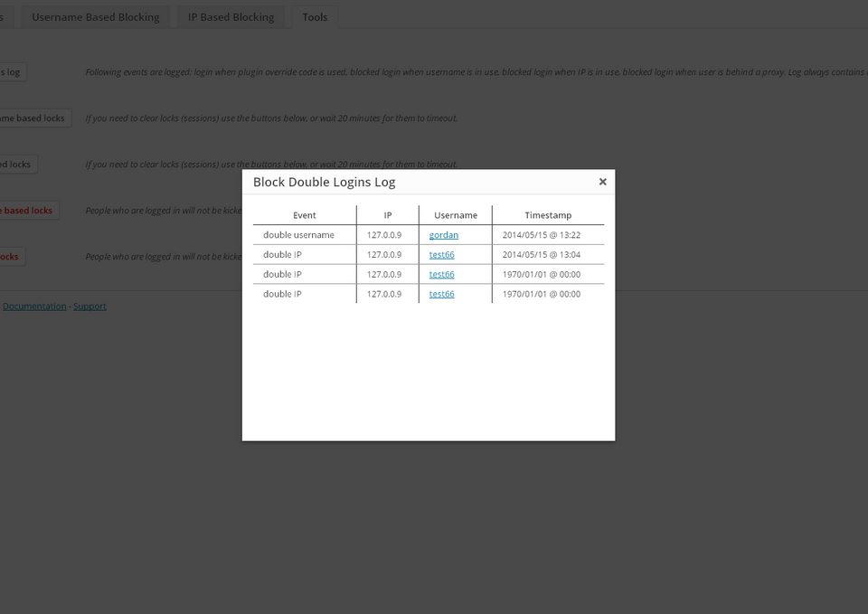Select the Username column header
Screen dimensions: 868x614
point(455,215)
